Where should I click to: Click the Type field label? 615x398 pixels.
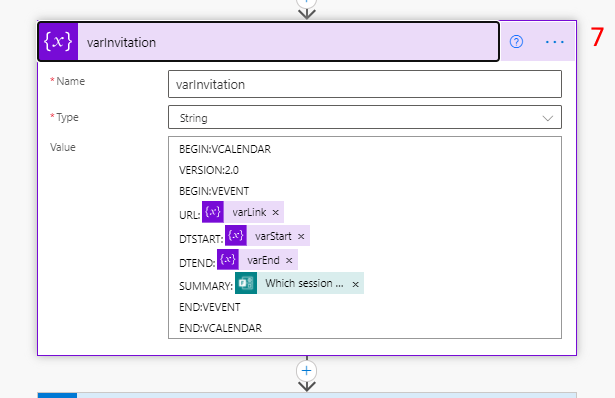[67, 117]
